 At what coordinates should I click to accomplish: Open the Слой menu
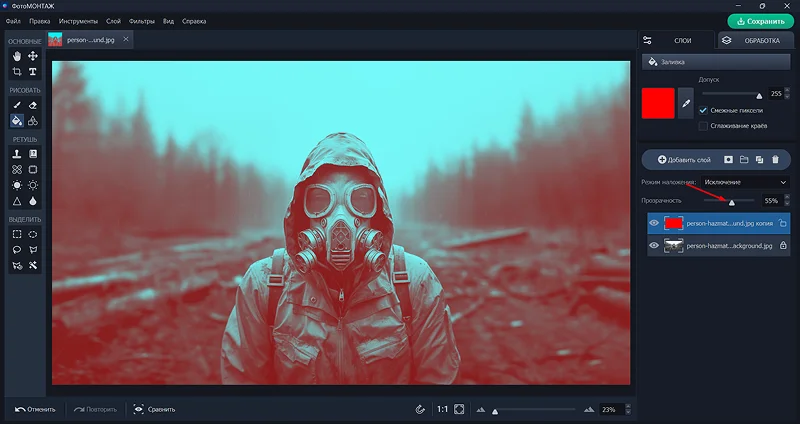[x=113, y=21]
